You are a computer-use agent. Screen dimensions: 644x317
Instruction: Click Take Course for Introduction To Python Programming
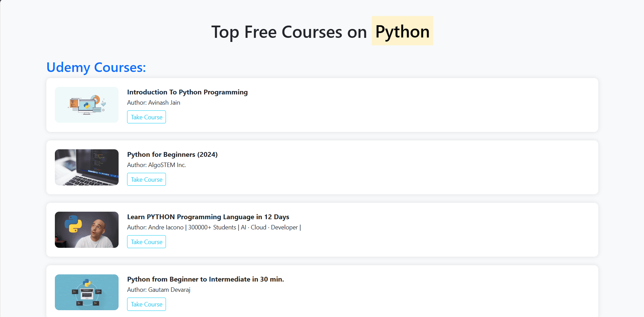pyautogui.click(x=146, y=117)
